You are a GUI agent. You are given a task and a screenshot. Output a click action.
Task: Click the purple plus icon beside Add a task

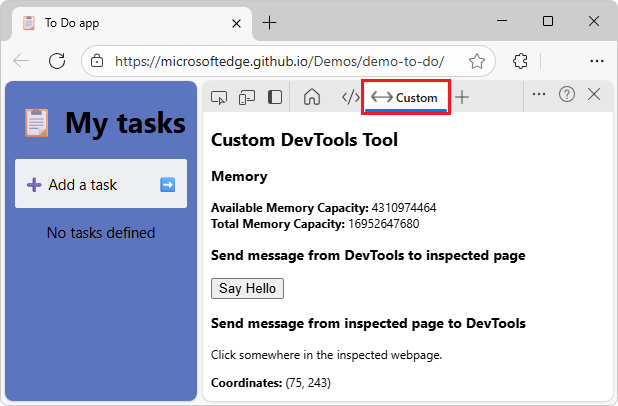pos(34,184)
